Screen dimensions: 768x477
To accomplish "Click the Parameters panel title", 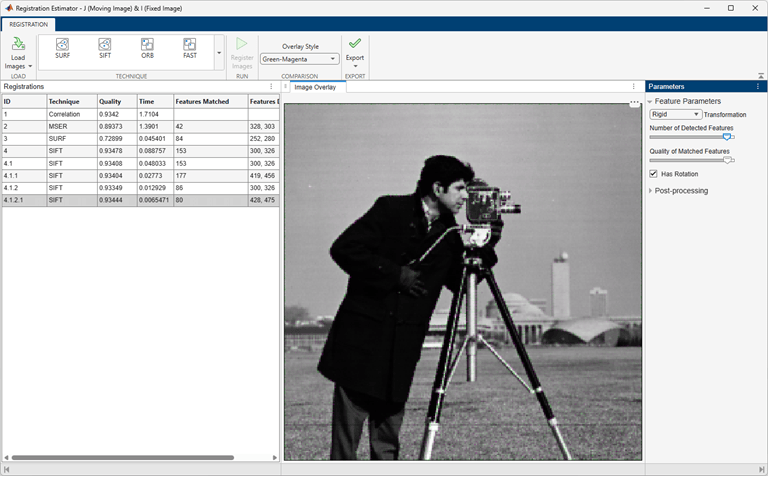I will point(666,86).
